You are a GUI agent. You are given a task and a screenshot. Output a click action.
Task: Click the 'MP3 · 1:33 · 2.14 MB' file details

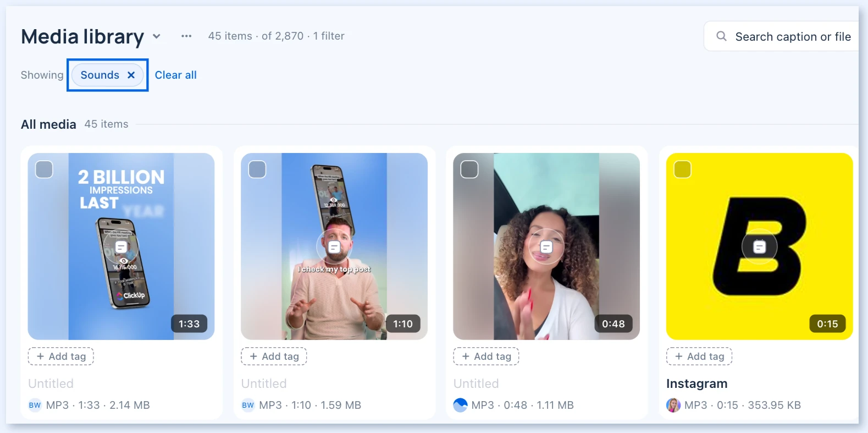click(98, 405)
